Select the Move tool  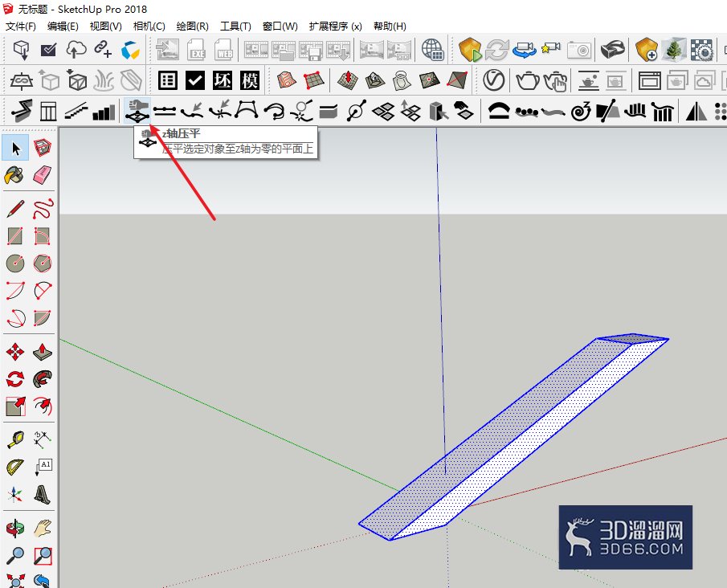tap(14, 352)
